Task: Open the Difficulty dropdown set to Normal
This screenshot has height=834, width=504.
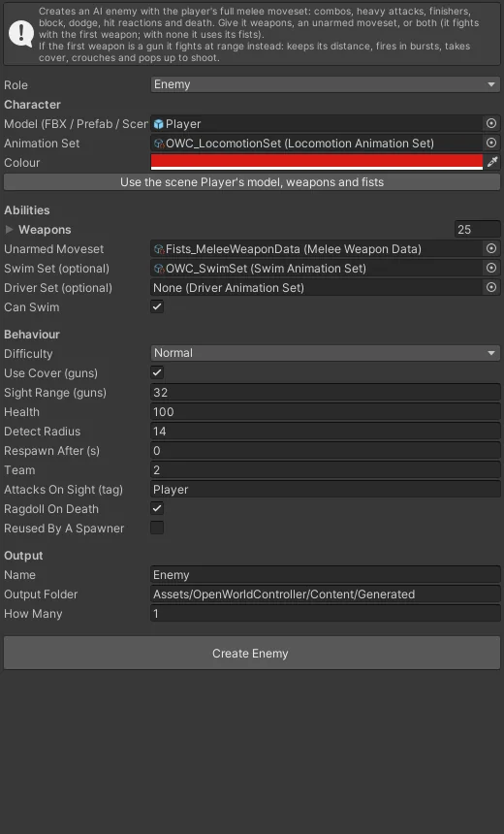Action: click(326, 353)
